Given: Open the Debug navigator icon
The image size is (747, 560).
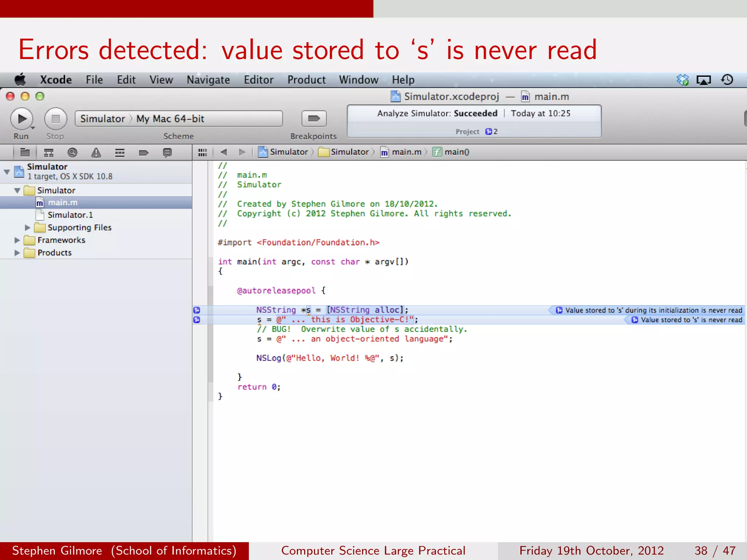Looking at the screenshot, I should (x=120, y=152).
